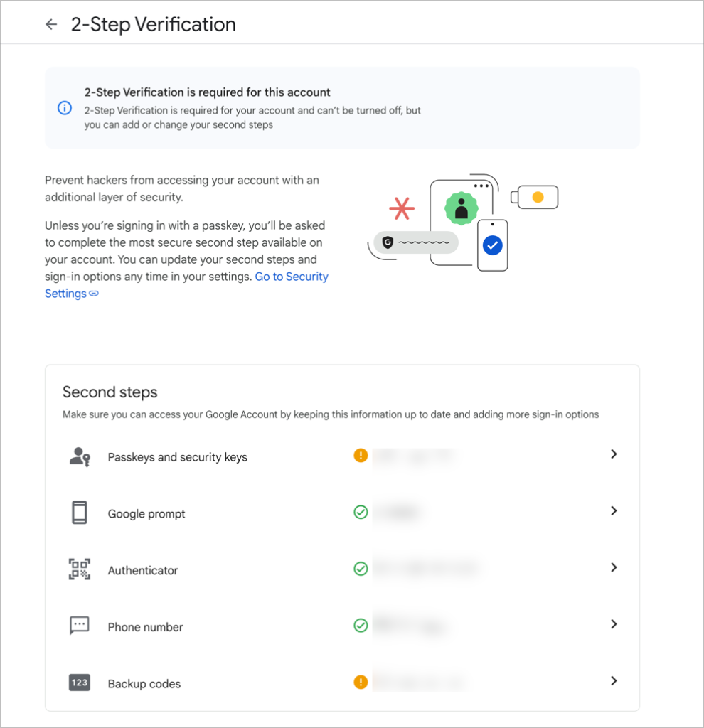The height and width of the screenshot is (728, 704).
Task: Expand the Backup codes row chevron
Action: click(x=614, y=680)
